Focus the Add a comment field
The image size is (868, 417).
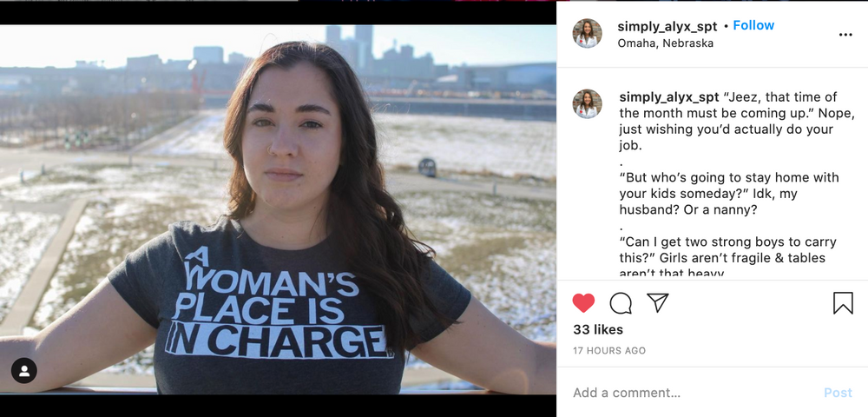686,393
